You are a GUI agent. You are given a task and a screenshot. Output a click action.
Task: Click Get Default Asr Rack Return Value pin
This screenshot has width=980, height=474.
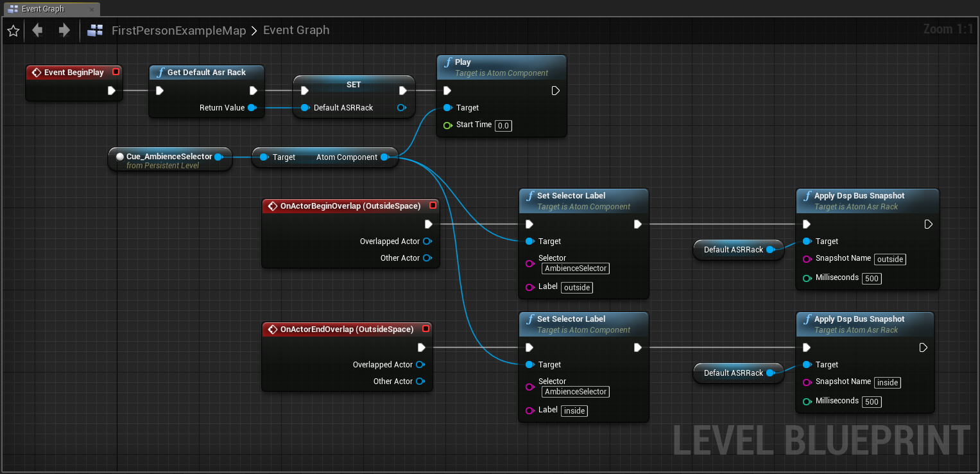(x=252, y=108)
